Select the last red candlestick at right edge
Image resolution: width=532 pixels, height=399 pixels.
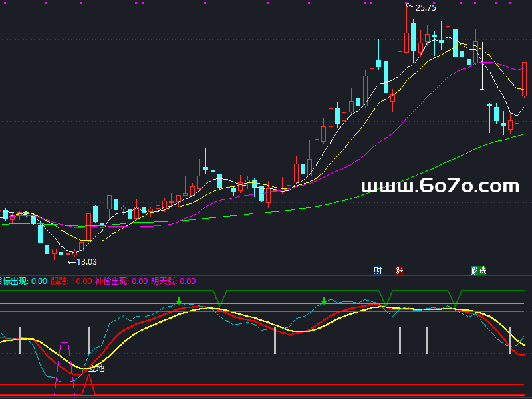tap(524, 78)
